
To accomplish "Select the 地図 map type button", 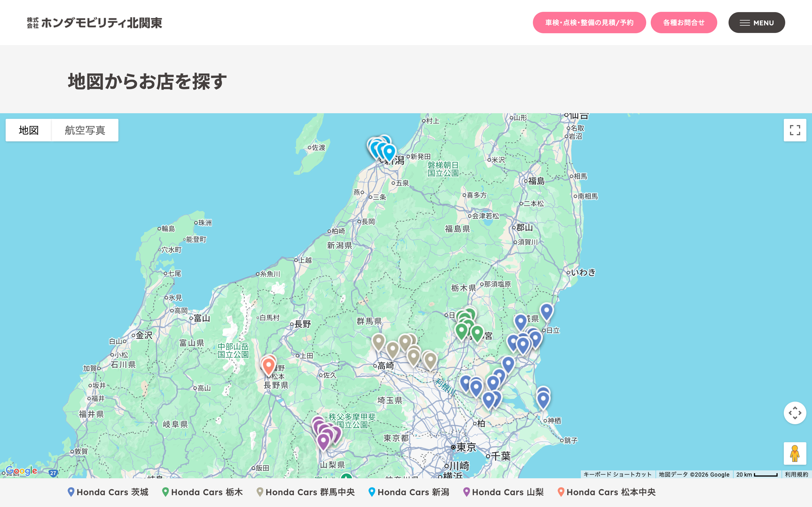I will tap(29, 130).
